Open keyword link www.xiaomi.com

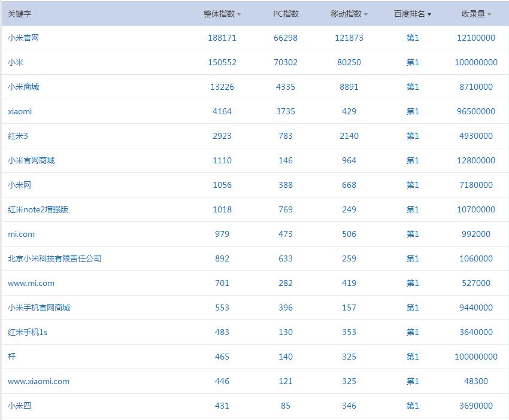[39, 381]
